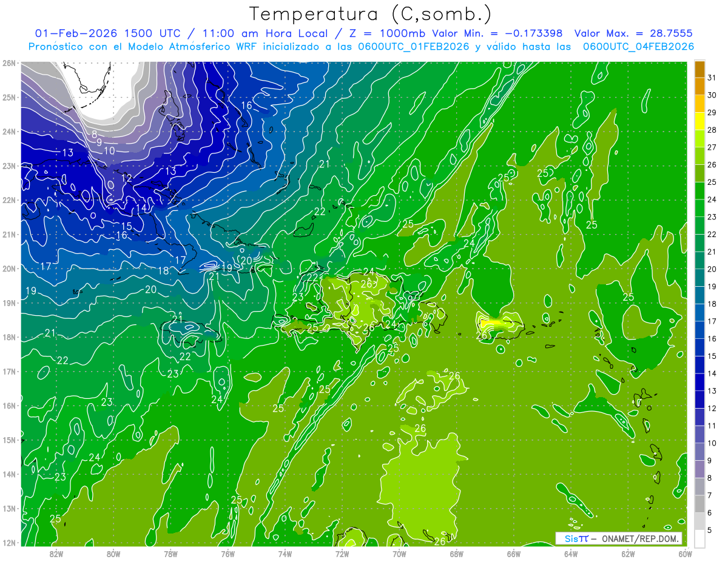728x562 pixels.
Task: Click the 78W longitude label
Action: (170, 554)
